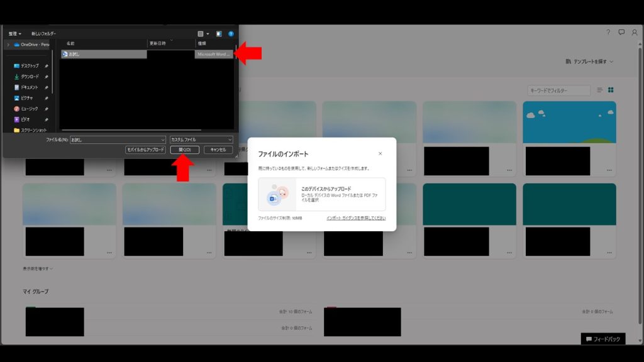Image resolution: width=644 pixels, height=362 pixels.
Task: Open the ピクチャ folder shortcut
Action: pos(26,98)
